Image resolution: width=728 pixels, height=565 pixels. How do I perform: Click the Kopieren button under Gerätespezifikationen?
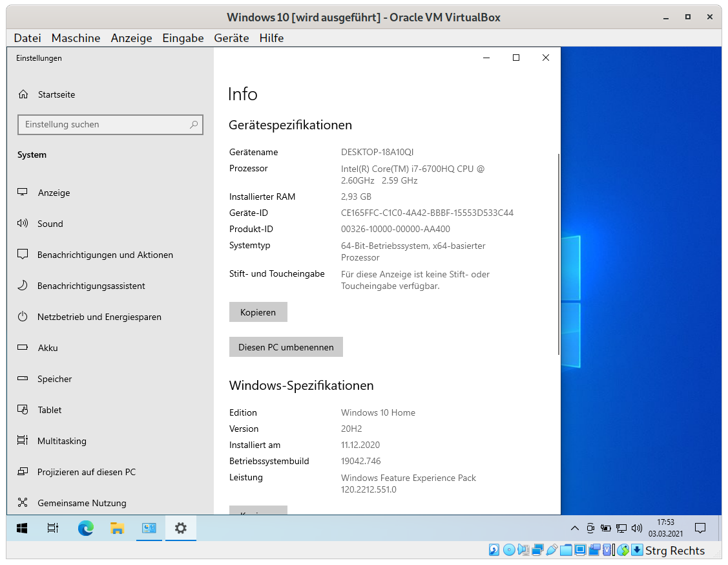[x=258, y=312]
